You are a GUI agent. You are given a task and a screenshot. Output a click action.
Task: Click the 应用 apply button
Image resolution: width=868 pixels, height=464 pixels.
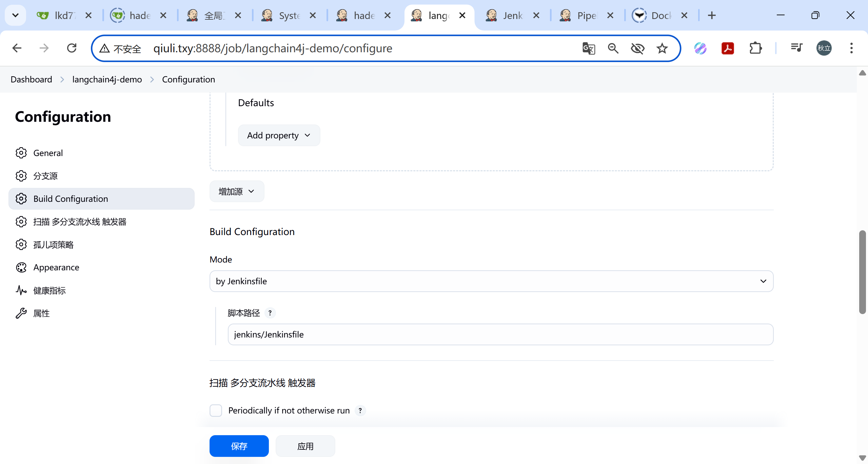pos(305,446)
